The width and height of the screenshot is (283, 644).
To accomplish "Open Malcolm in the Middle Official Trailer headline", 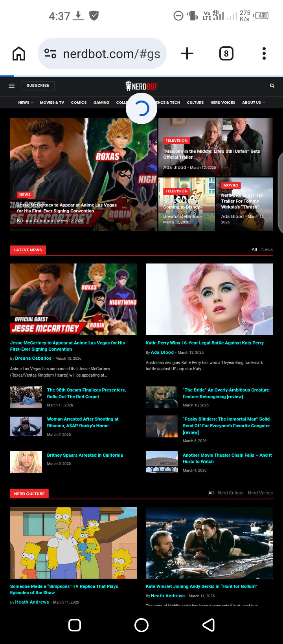I will (x=212, y=154).
